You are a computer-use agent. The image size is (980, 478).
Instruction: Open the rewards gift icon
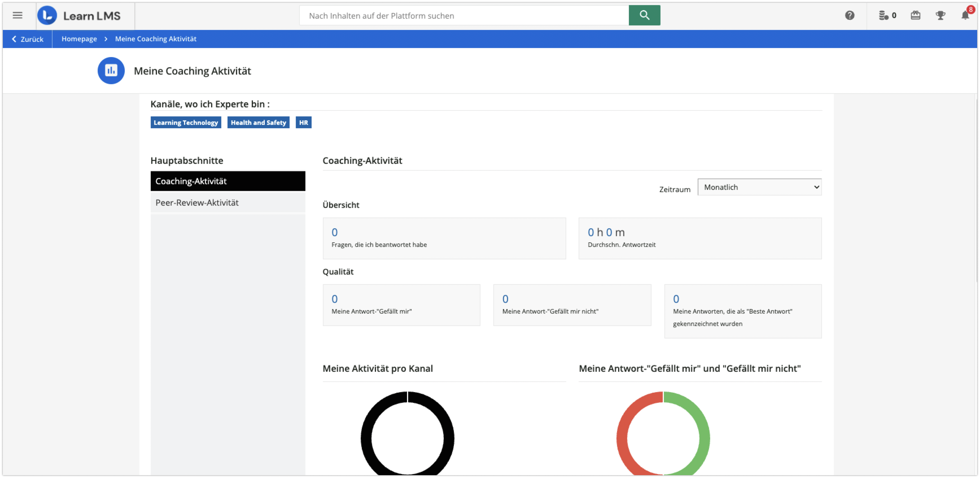click(x=915, y=15)
